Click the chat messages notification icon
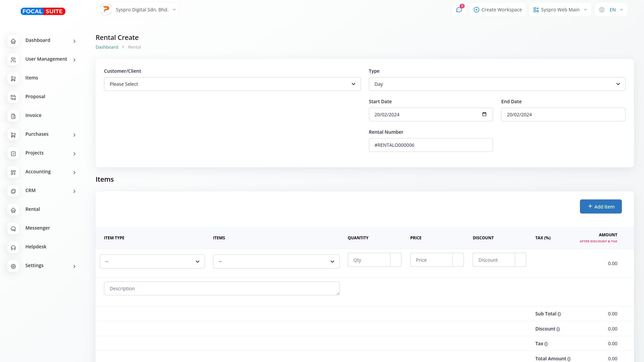This screenshot has height=362, width=644. (x=459, y=10)
